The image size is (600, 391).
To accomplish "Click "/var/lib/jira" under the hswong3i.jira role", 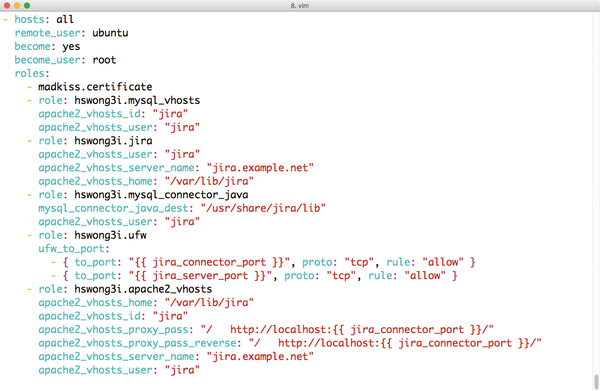I will point(209,181).
